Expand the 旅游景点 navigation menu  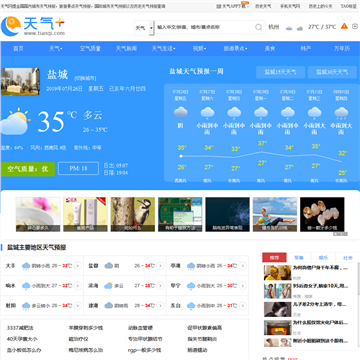point(235,49)
